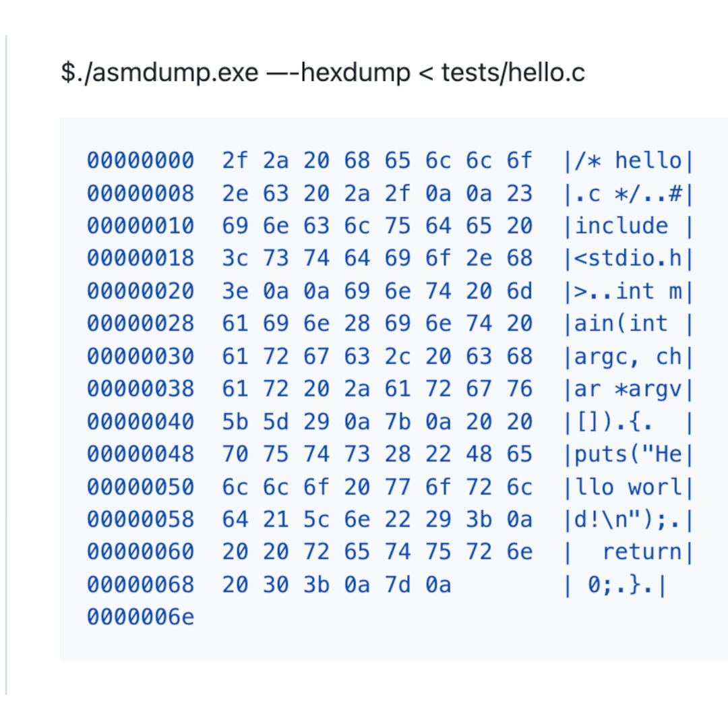
Task: Select the ASCII text '|ain(int |'
Action: [628, 324]
